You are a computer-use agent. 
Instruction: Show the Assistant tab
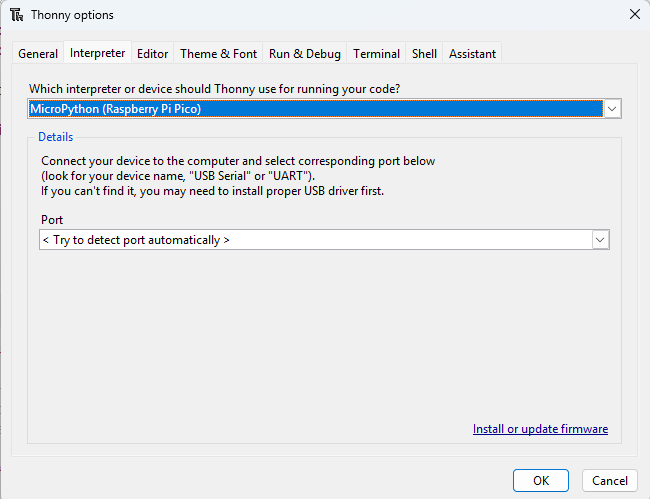tap(472, 54)
